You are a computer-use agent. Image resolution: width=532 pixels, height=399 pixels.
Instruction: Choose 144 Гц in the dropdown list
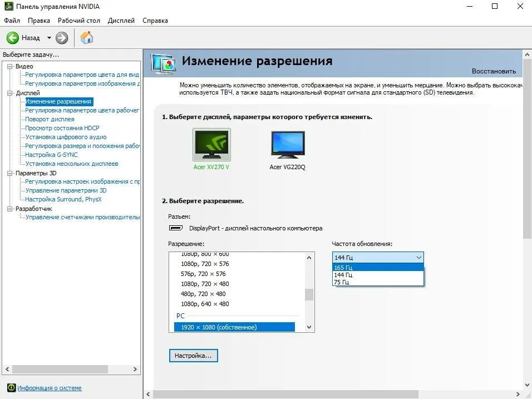point(378,275)
